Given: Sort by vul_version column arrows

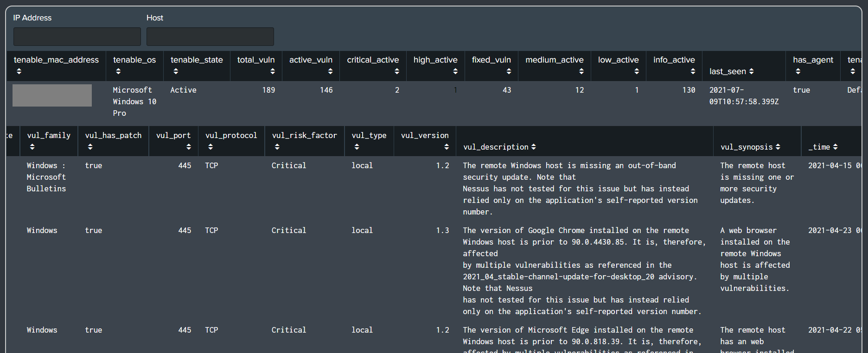Looking at the screenshot, I should pyautogui.click(x=447, y=147).
